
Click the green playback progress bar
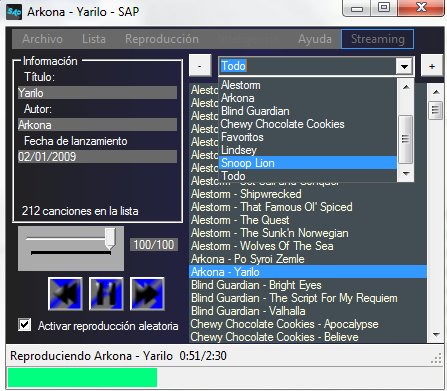click(x=82, y=377)
